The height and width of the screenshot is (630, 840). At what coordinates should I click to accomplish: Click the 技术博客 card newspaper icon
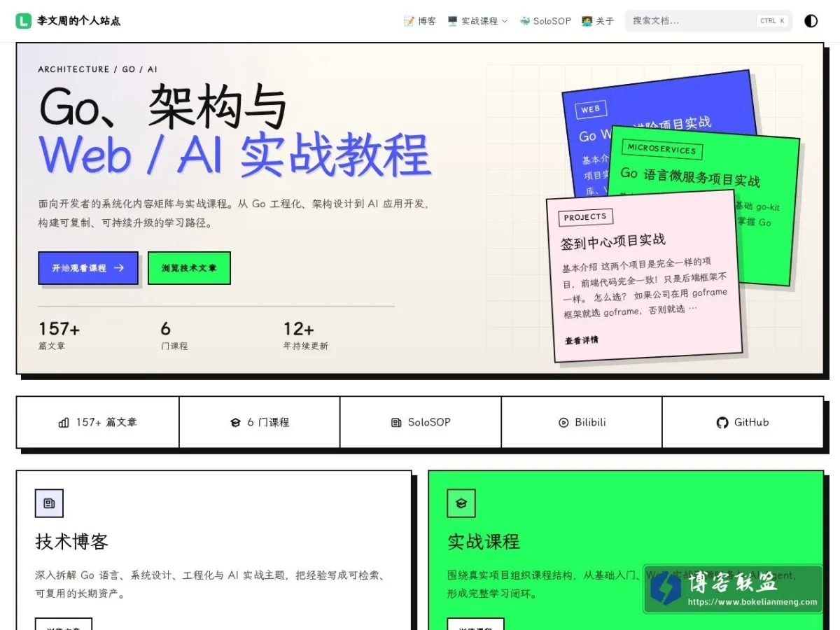click(49, 503)
